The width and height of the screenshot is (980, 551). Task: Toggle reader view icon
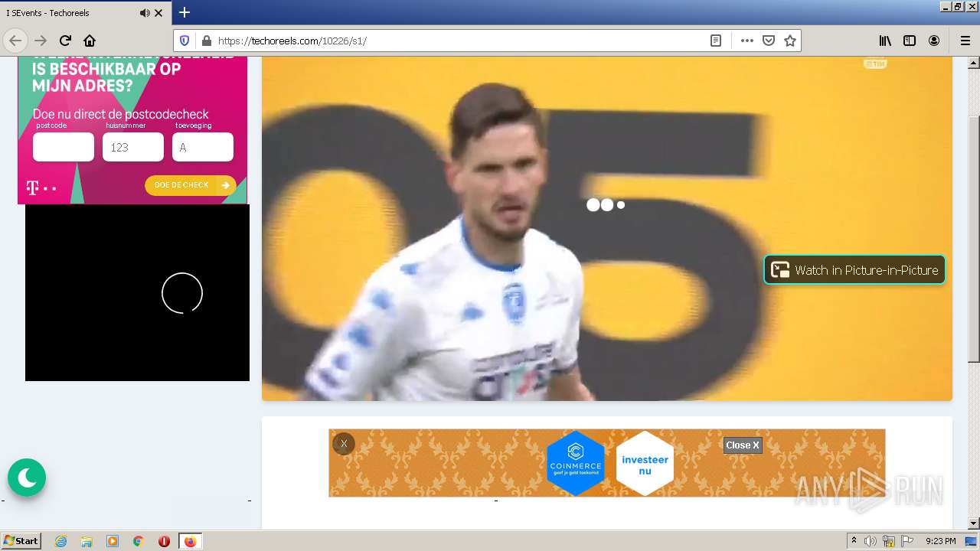[716, 41]
